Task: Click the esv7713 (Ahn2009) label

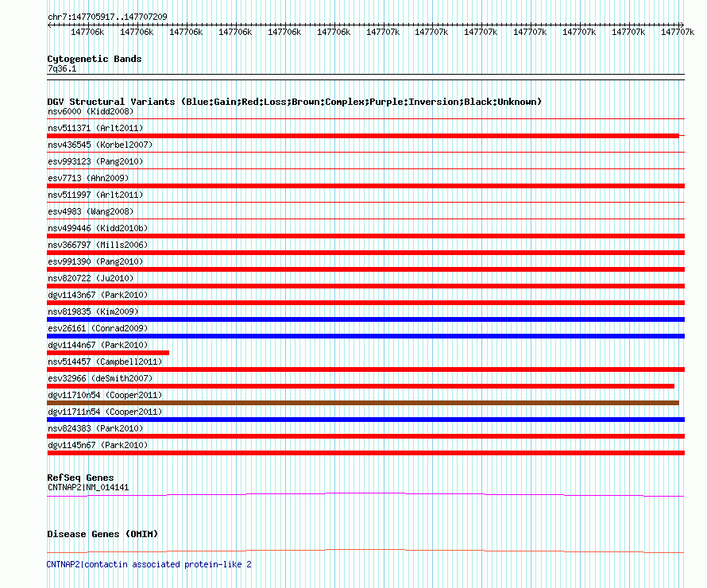Action: (x=88, y=178)
